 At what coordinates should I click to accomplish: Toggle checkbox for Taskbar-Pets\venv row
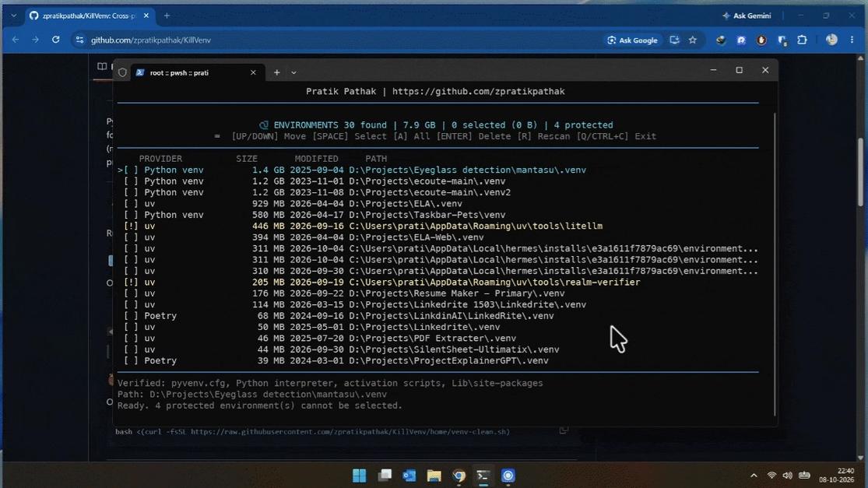coord(131,215)
